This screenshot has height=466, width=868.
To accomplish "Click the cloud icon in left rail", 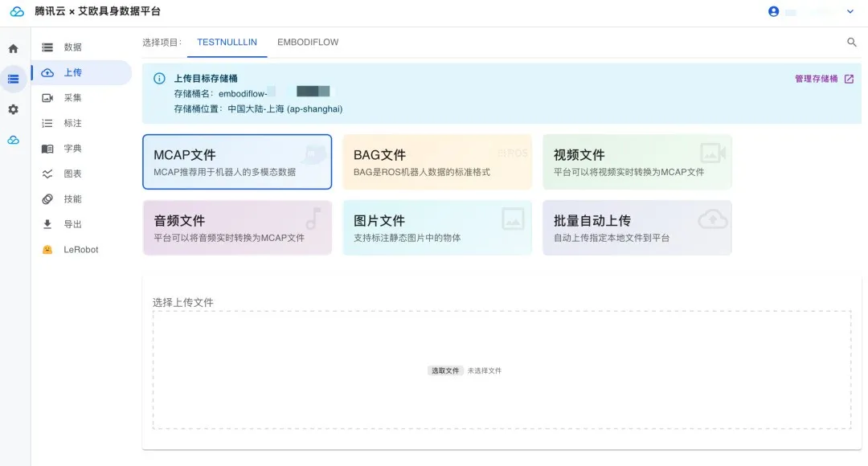I will [x=14, y=140].
